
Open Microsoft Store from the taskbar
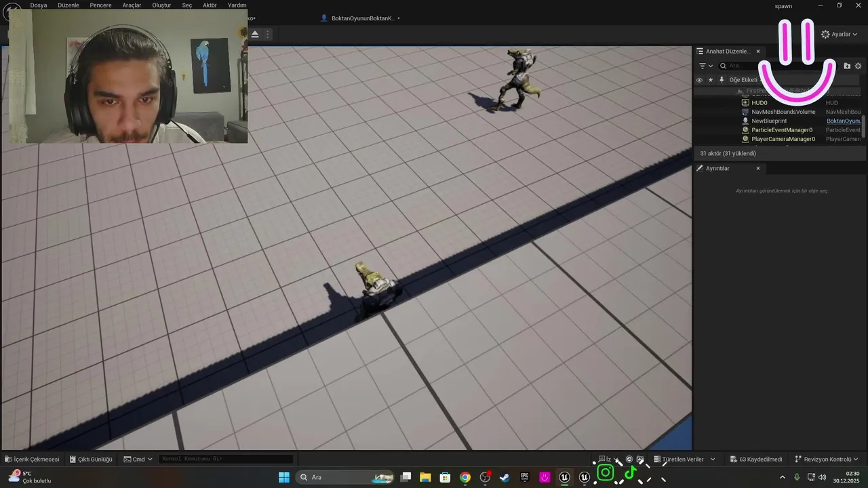(445, 477)
